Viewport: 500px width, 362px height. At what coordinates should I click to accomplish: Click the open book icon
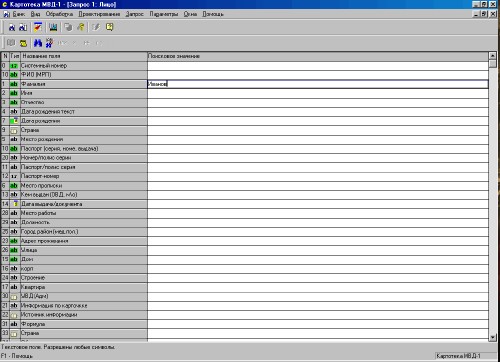point(11,43)
